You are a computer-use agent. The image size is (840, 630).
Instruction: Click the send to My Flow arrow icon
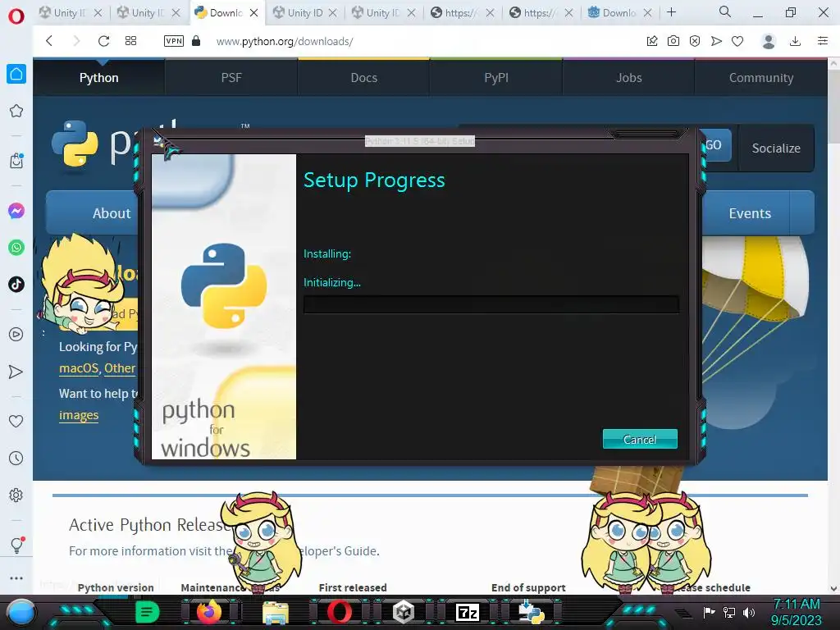pyautogui.click(x=716, y=41)
